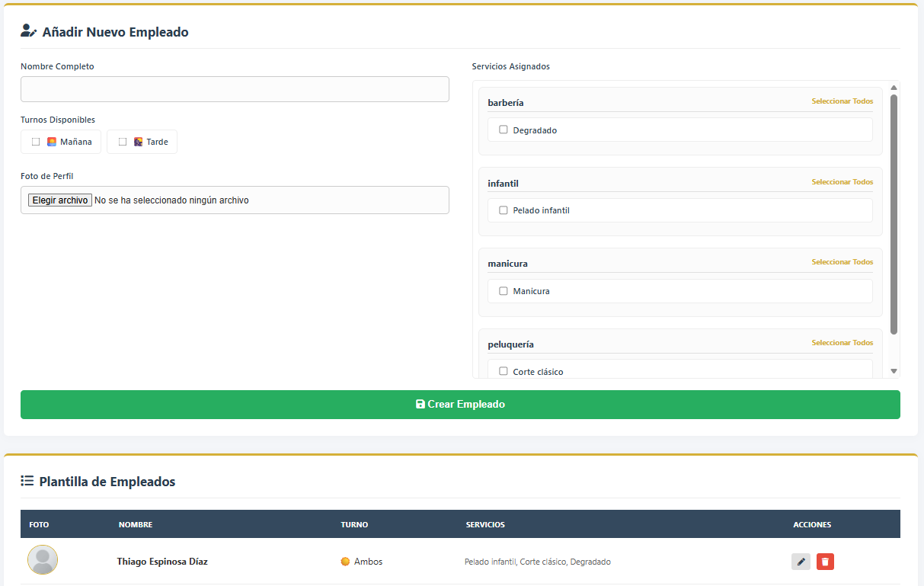This screenshot has height=586, width=924.
Task: Click the red trash delete icon
Action: pyautogui.click(x=825, y=562)
